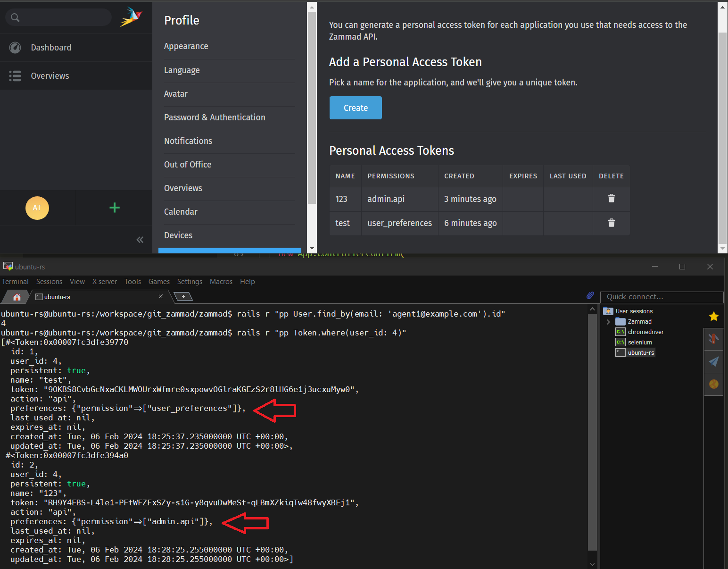
Task: Maximize the ubuntu-rs terminal window
Action: [682, 267]
